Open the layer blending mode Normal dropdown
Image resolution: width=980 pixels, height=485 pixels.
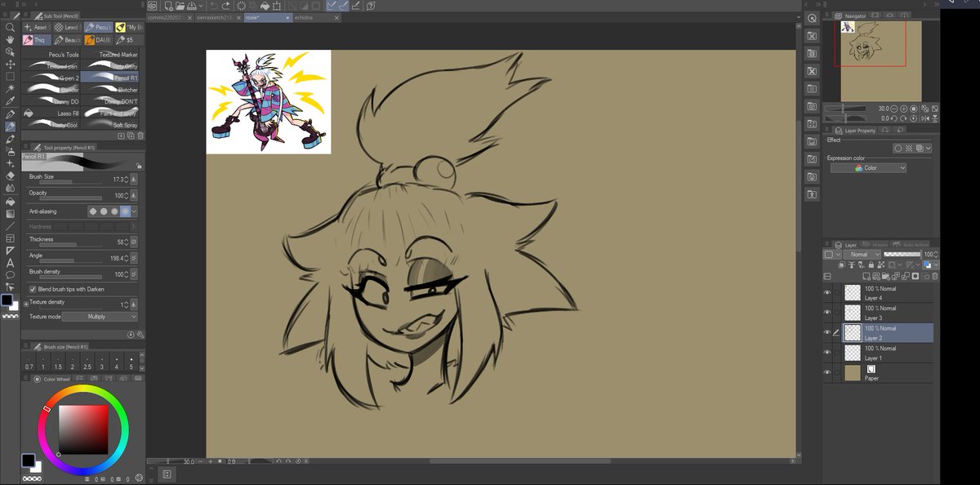(862, 255)
